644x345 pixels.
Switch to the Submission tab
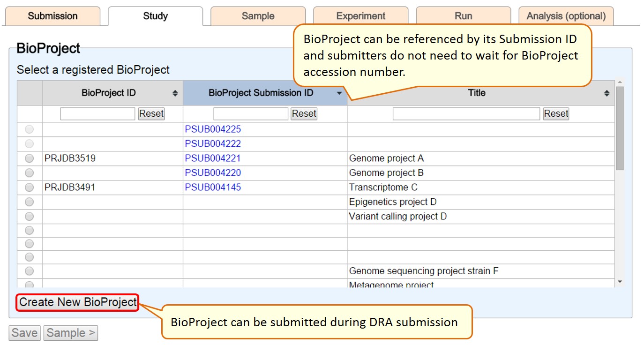click(x=52, y=16)
